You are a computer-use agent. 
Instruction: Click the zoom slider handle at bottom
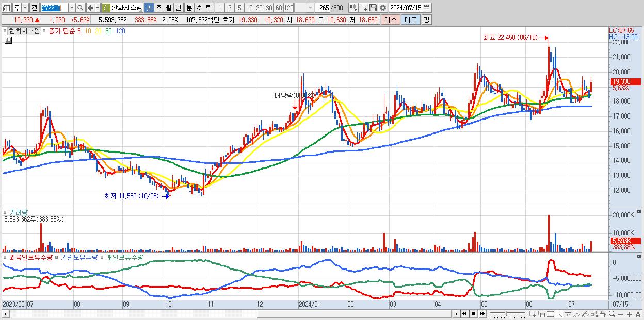click(x=506, y=313)
